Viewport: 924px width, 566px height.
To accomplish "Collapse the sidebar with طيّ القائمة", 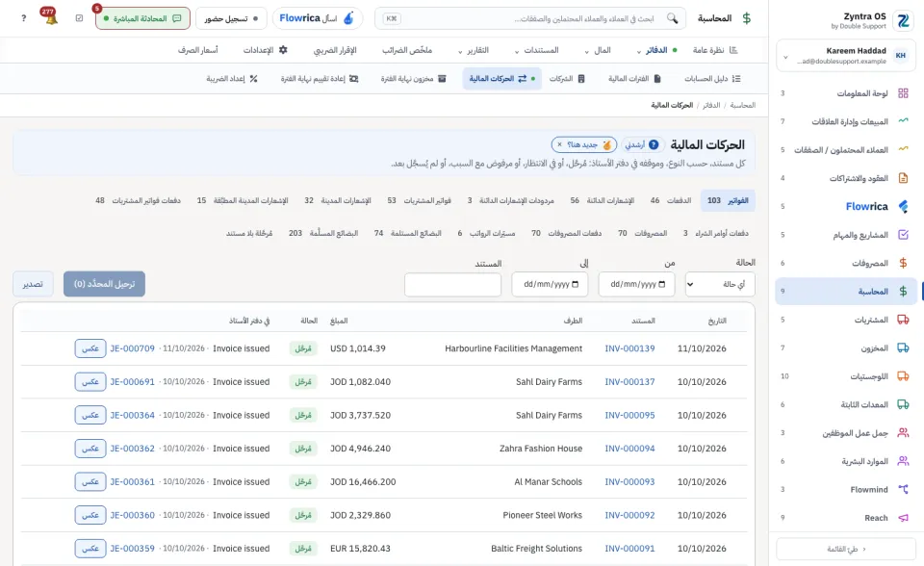I will click(846, 549).
